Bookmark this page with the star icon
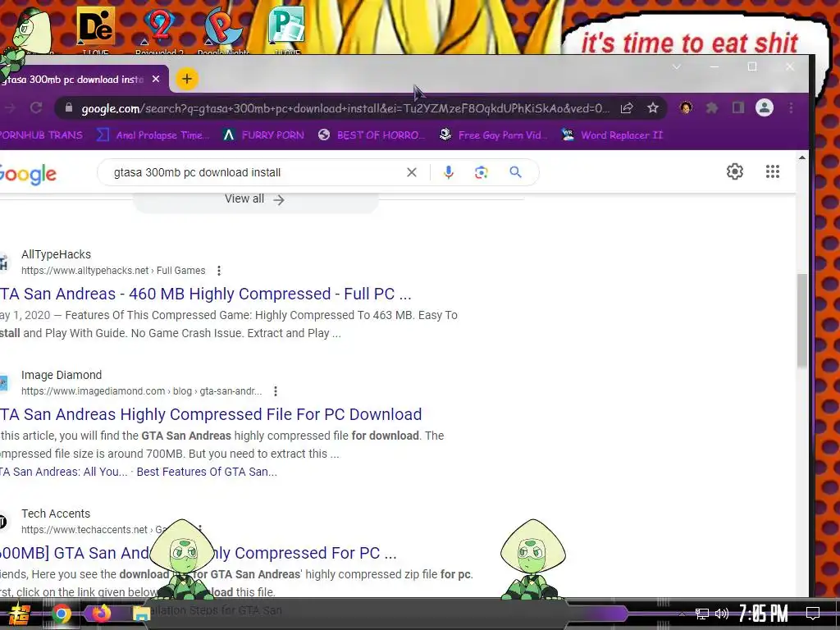Viewport: 840px width, 630px height. 652,108
